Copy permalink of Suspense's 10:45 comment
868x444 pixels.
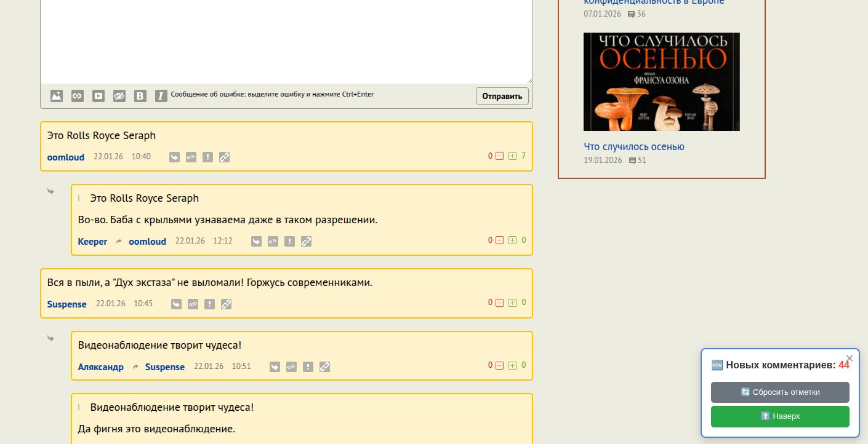coord(226,304)
